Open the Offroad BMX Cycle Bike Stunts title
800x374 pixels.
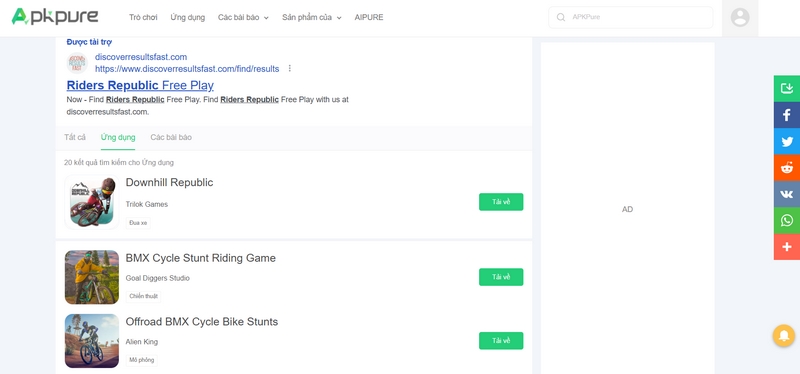(202, 322)
